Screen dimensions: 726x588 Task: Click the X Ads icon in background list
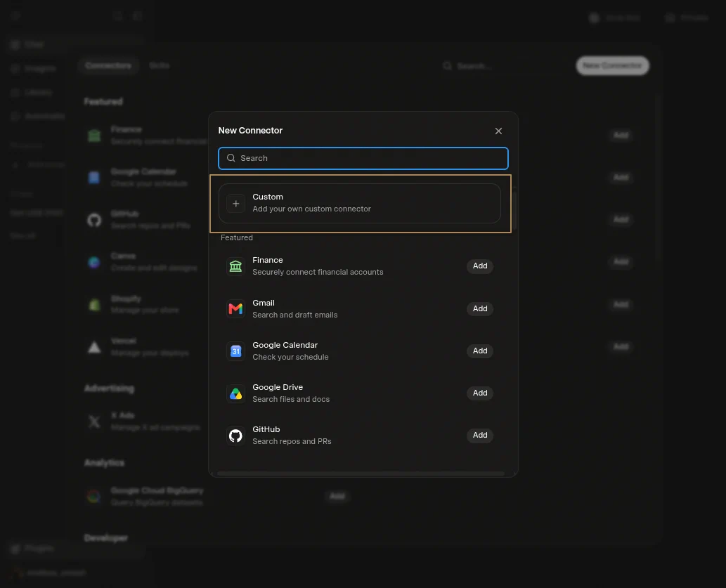point(94,422)
